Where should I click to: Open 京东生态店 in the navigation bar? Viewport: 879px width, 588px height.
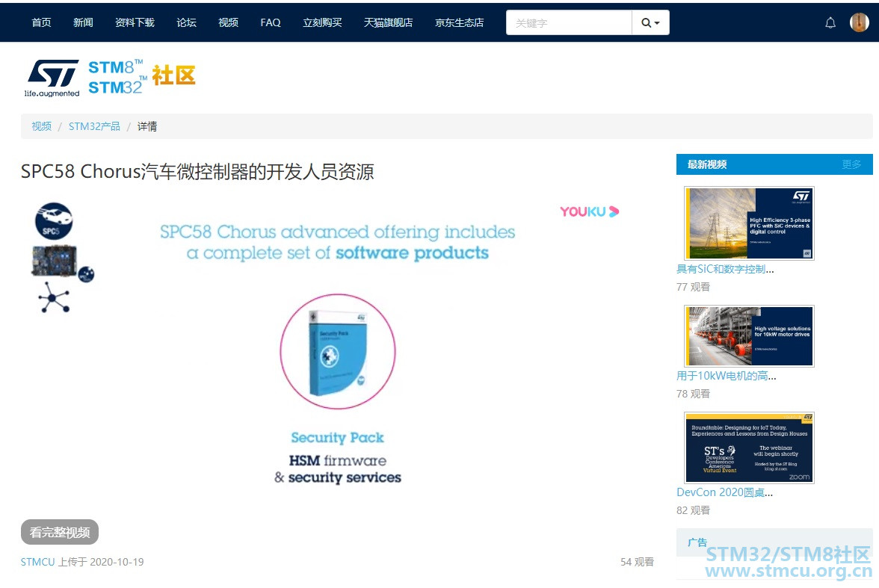click(459, 22)
